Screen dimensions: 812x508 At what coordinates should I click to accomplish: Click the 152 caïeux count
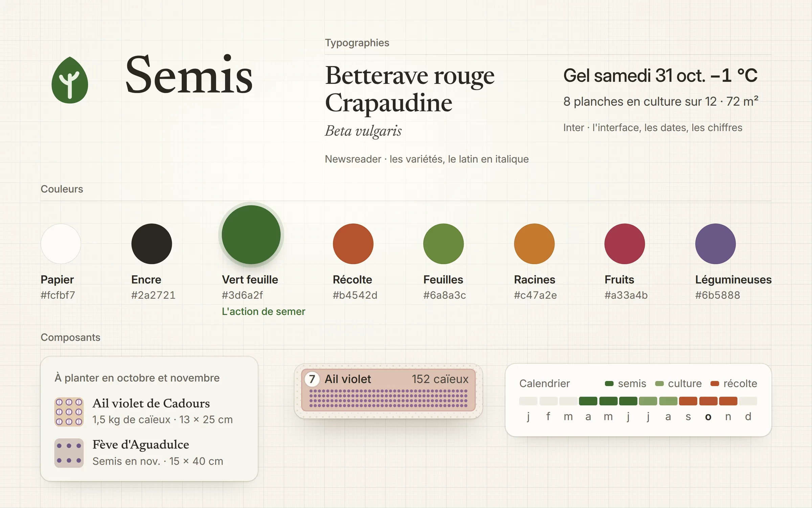pos(440,379)
